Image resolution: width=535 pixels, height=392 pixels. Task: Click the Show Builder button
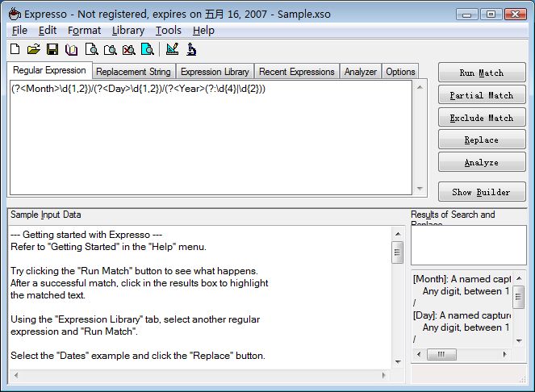coord(482,192)
